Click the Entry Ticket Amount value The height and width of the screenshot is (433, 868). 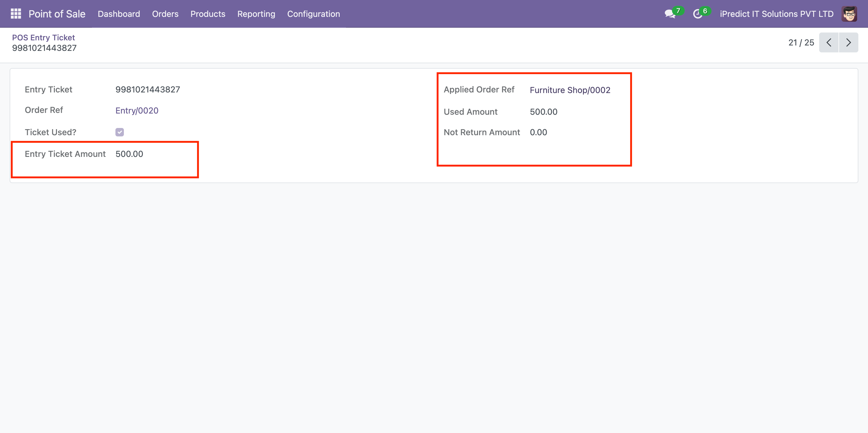tap(129, 154)
